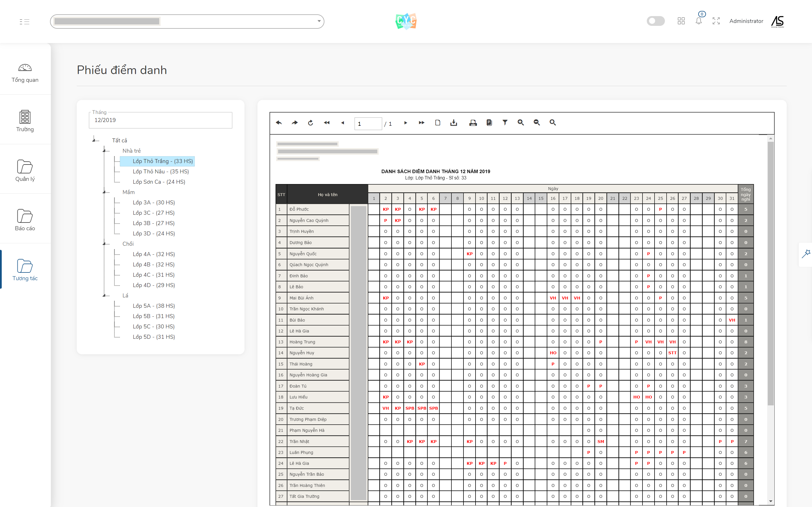This screenshot has height=507, width=812.
Task: Collapse the Nhà trẻ tree node
Action: [x=104, y=151]
